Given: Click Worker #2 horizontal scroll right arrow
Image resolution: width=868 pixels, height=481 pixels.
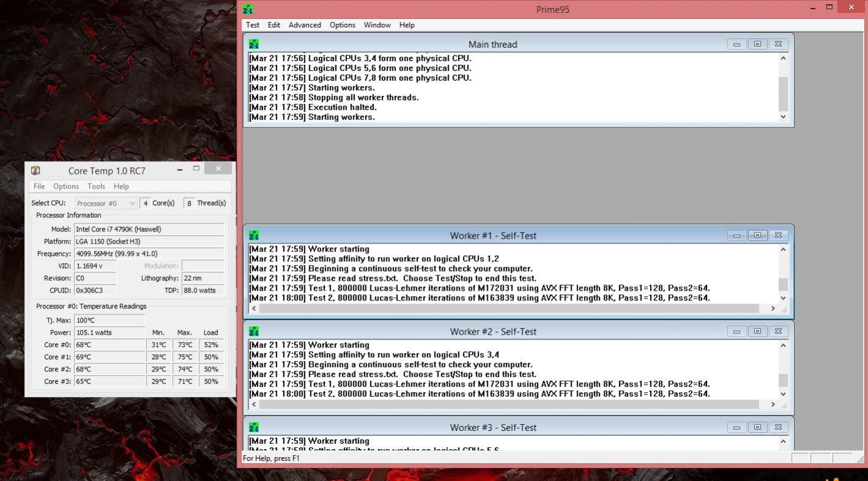Looking at the screenshot, I should coord(773,405).
